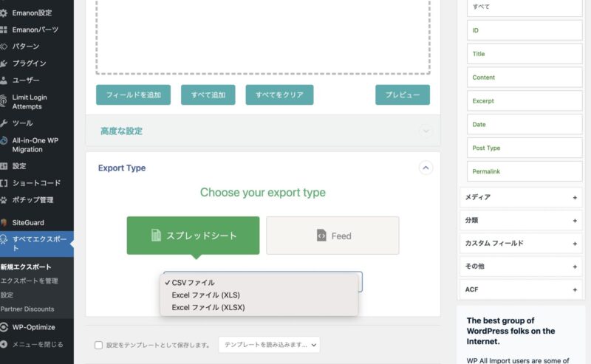Viewport: 591px width, 364px height.
Task: Click the spreadsheet document icon on green button
Action: click(156, 235)
